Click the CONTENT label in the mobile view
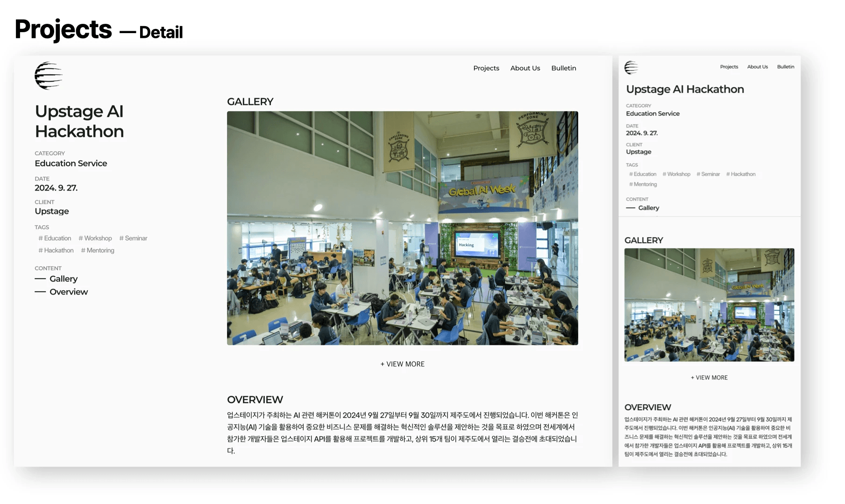845x504 pixels. pos(637,199)
